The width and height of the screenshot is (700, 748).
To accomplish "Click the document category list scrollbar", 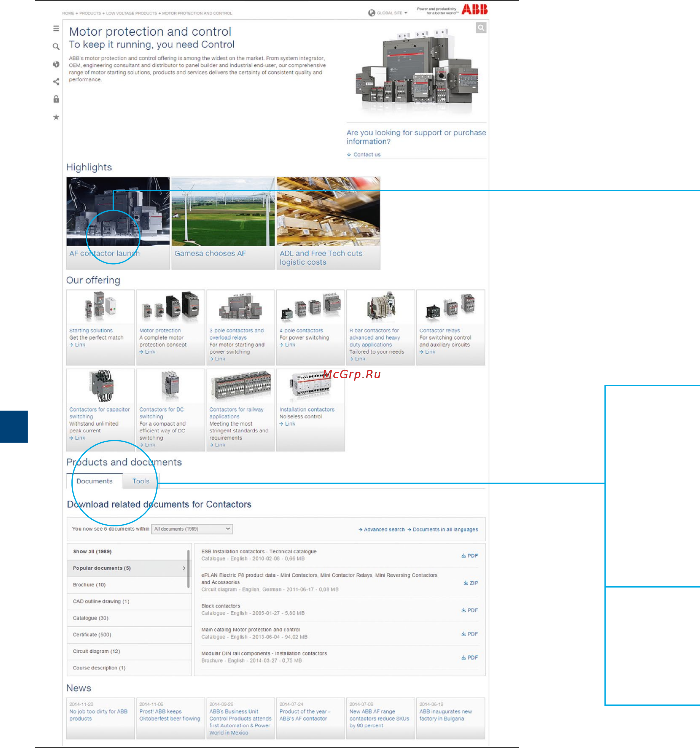I will pyautogui.click(x=188, y=569).
